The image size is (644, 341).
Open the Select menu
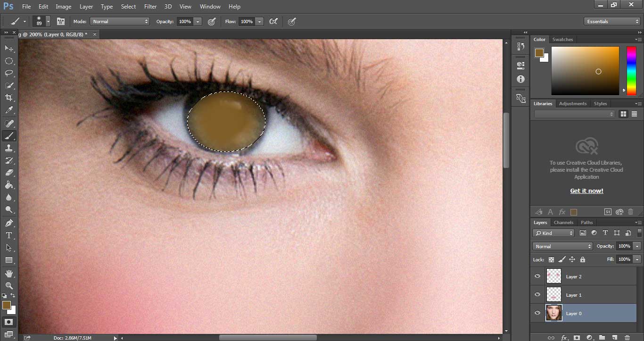(128, 7)
